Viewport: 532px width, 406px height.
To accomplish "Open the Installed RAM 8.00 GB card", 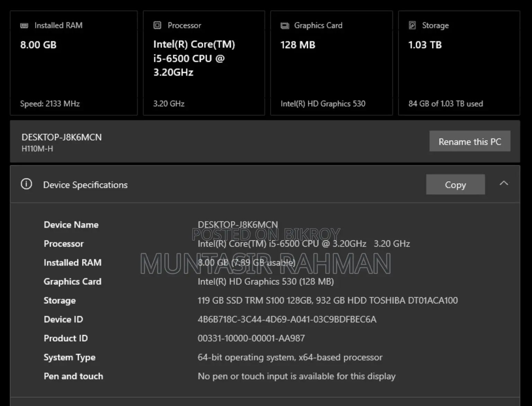I will (x=74, y=63).
